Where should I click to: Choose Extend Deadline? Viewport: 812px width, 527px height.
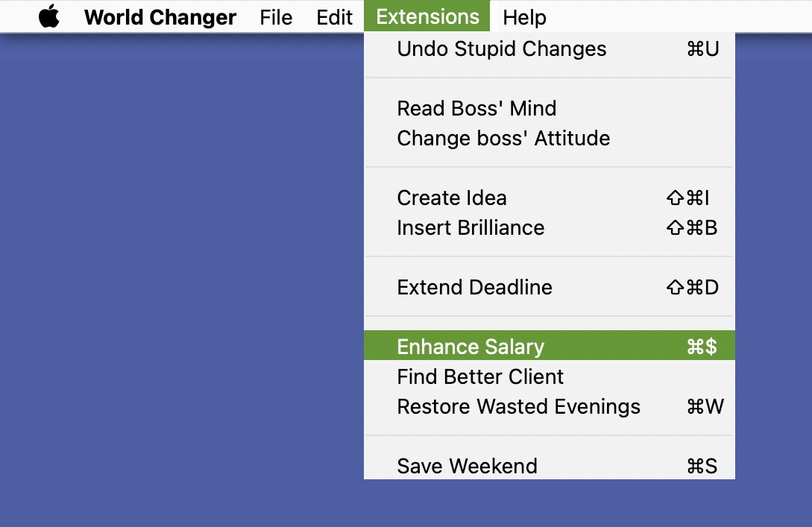point(474,288)
